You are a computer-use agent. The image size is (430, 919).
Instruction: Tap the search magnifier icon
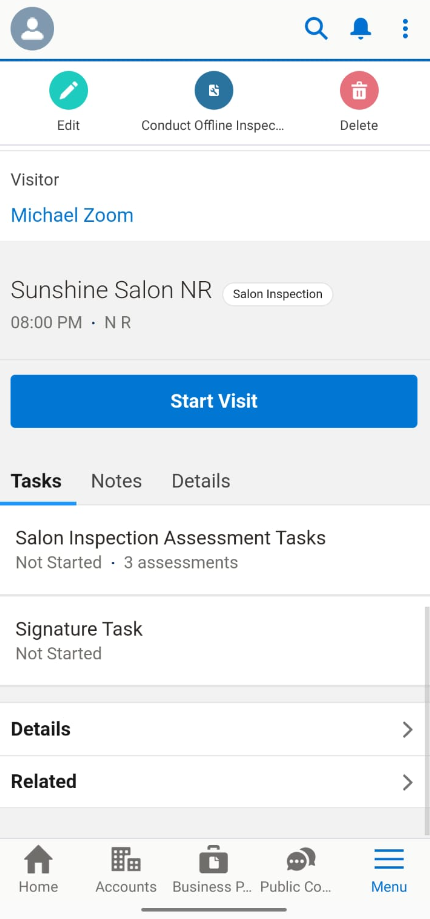click(316, 28)
